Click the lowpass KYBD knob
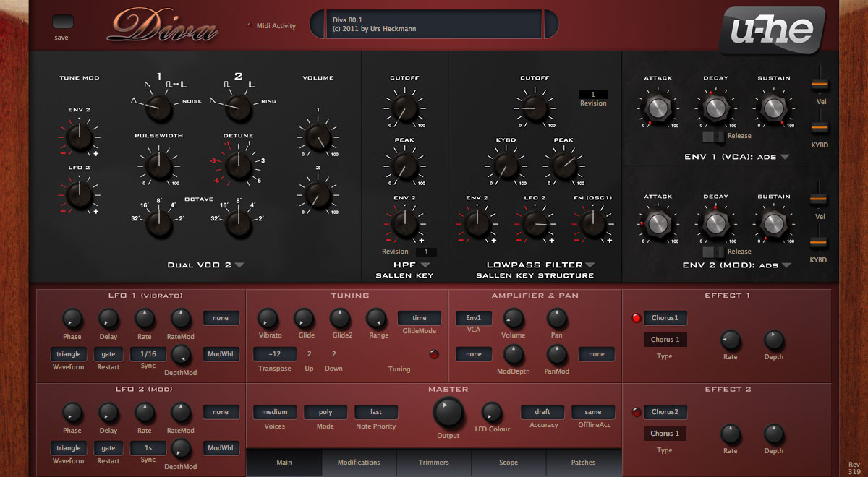 click(506, 166)
